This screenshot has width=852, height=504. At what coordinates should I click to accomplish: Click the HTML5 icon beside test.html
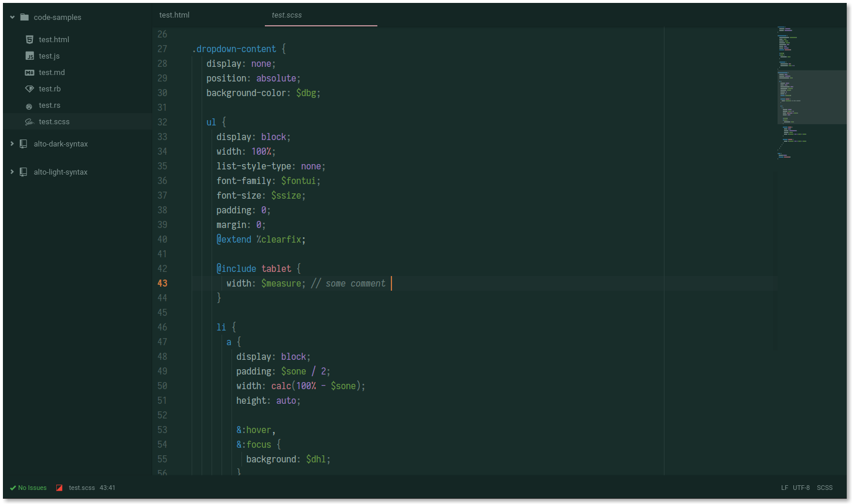tap(29, 39)
